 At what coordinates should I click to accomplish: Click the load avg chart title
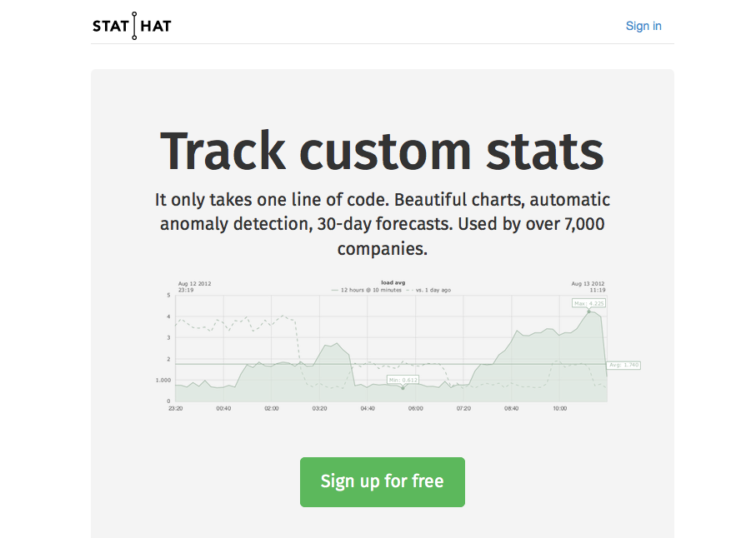coord(393,282)
